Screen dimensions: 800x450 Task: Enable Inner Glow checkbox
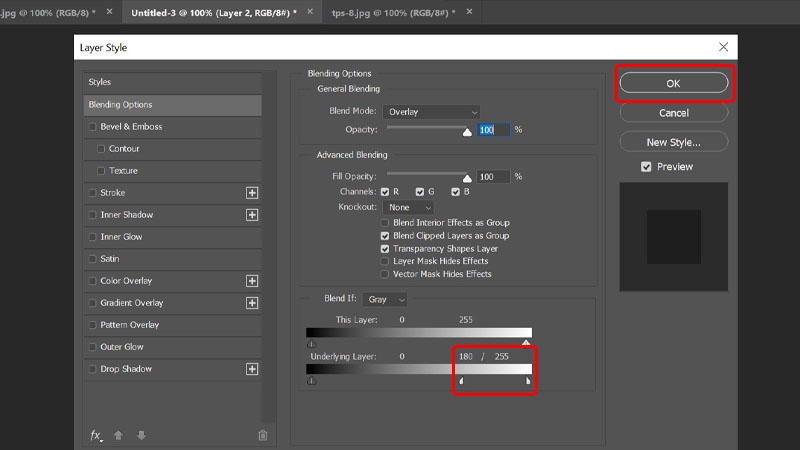[x=92, y=237]
